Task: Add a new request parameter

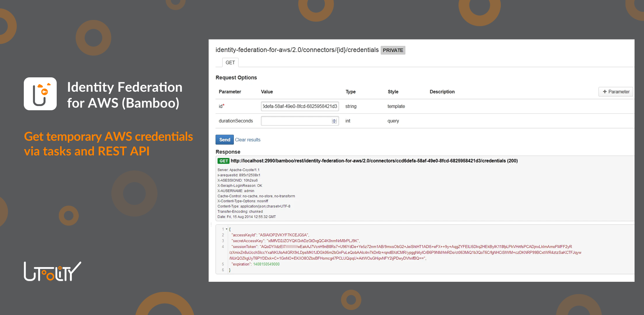Action: pyautogui.click(x=615, y=91)
